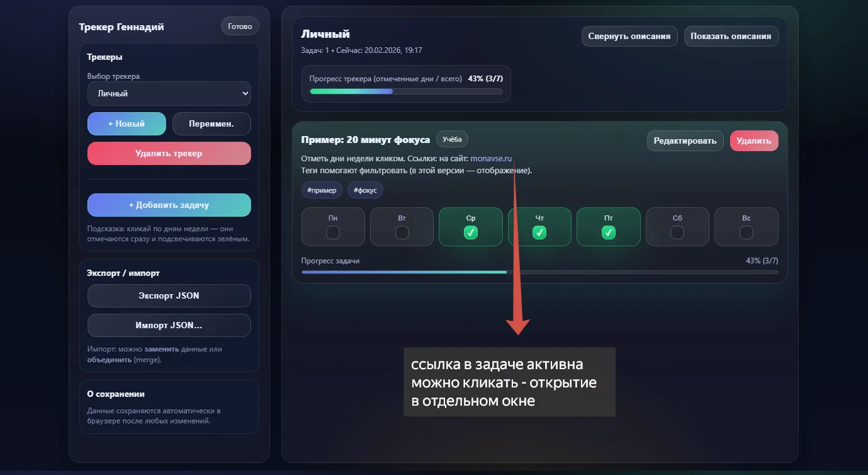Viewport: 868px width, 475px height.
Task: Toggle the Вс day checkbox
Action: click(x=746, y=232)
